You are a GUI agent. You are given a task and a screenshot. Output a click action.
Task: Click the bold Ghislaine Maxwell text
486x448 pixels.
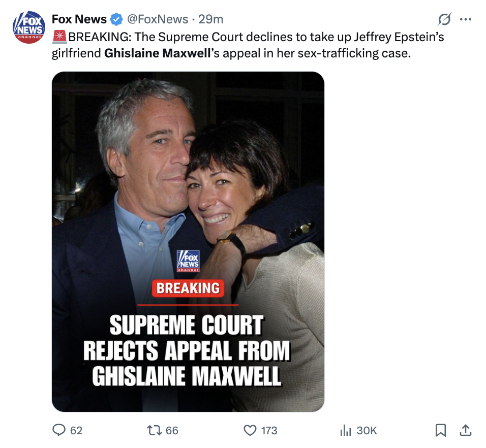(157, 53)
